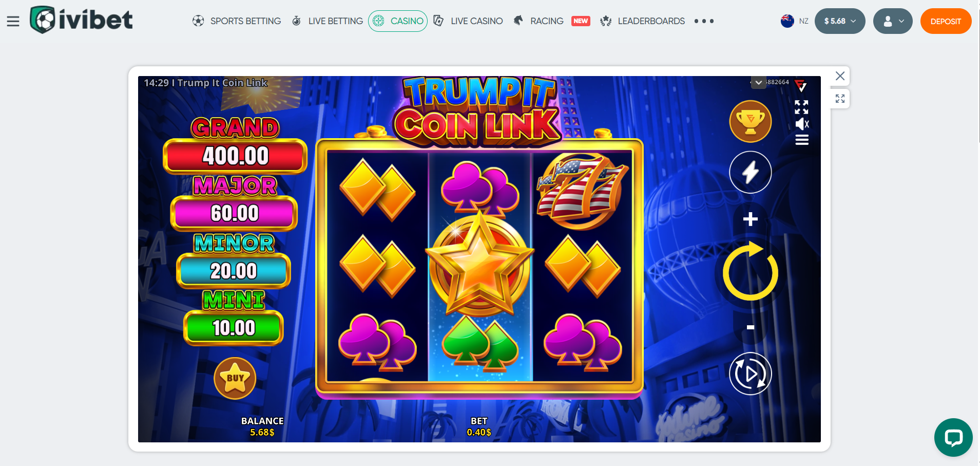980x466 pixels.
Task: Open the live chat support bubble
Action: tap(953, 437)
